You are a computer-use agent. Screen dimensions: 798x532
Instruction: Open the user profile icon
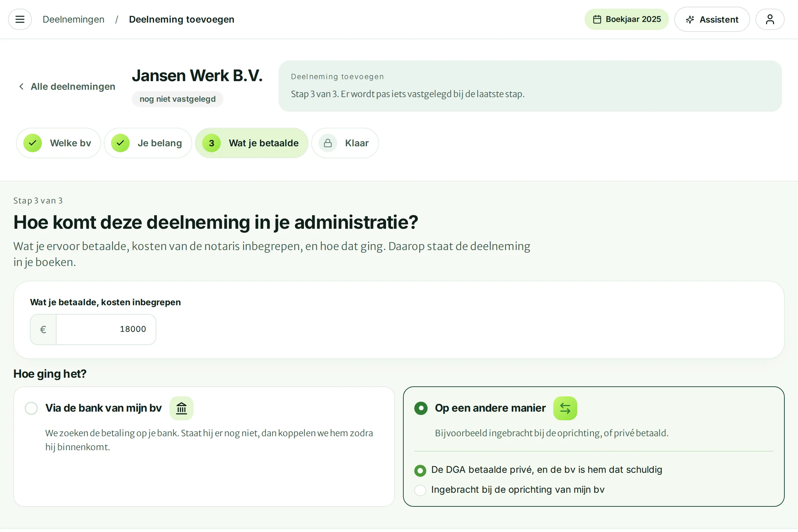click(770, 19)
